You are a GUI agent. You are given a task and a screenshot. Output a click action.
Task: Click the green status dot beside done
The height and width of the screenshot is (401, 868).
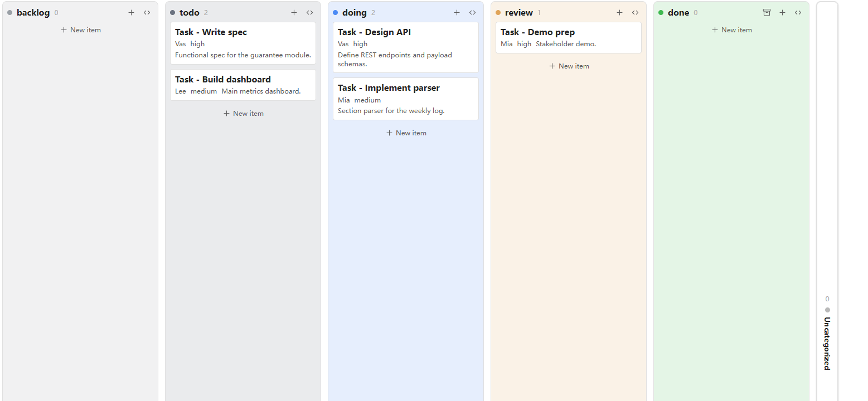661,13
